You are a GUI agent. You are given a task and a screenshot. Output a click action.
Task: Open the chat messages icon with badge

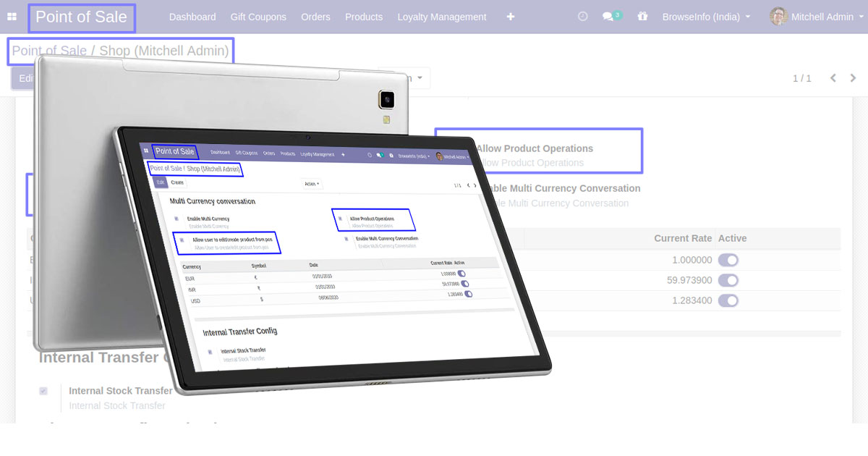click(x=609, y=17)
